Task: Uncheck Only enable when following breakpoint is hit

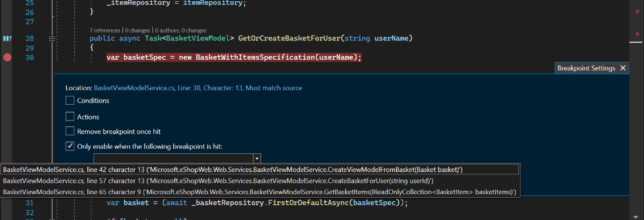Action: click(x=70, y=146)
